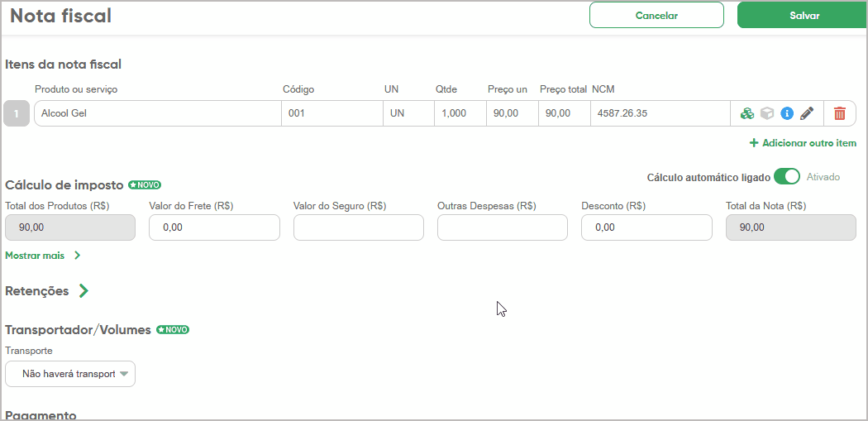Viewport: 868px width, 421px height.
Task: Click the Valor do Frete input
Action: [x=214, y=227]
